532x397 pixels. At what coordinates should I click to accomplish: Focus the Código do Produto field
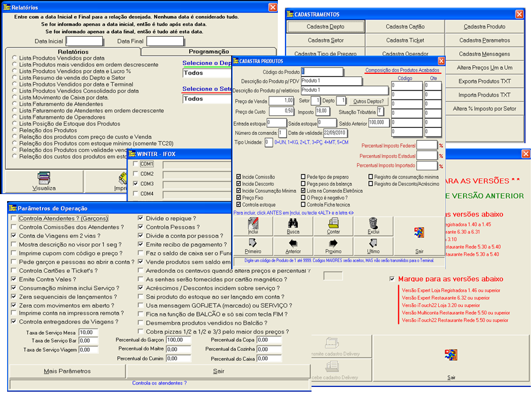pyautogui.click(x=322, y=72)
